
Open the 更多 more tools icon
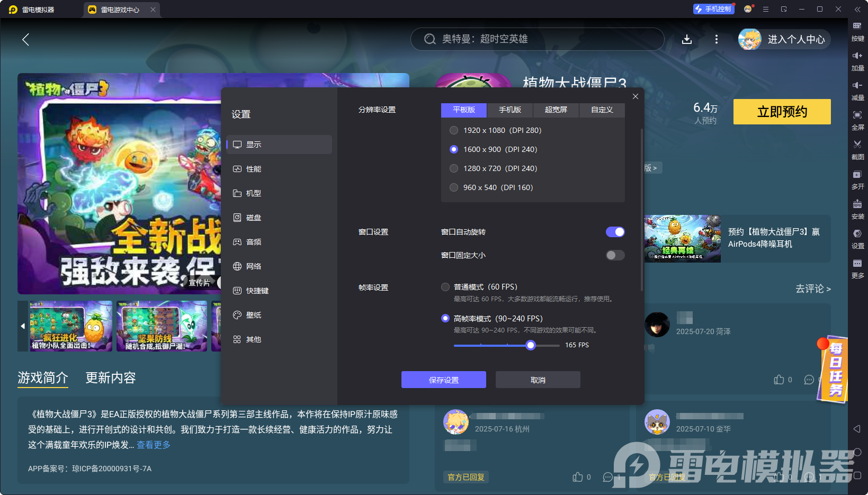[x=857, y=263]
